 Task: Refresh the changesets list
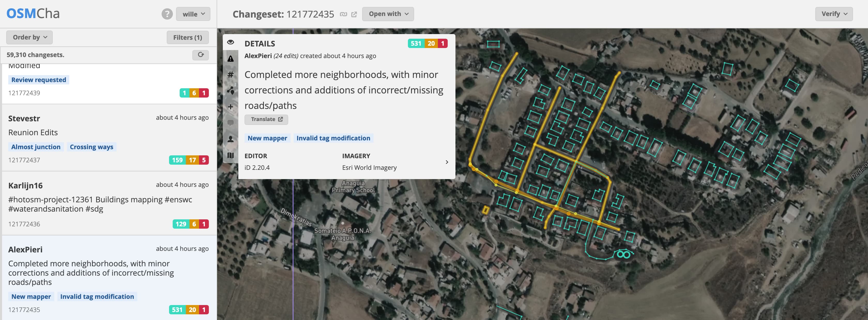pyautogui.click(x=201, y=55)
